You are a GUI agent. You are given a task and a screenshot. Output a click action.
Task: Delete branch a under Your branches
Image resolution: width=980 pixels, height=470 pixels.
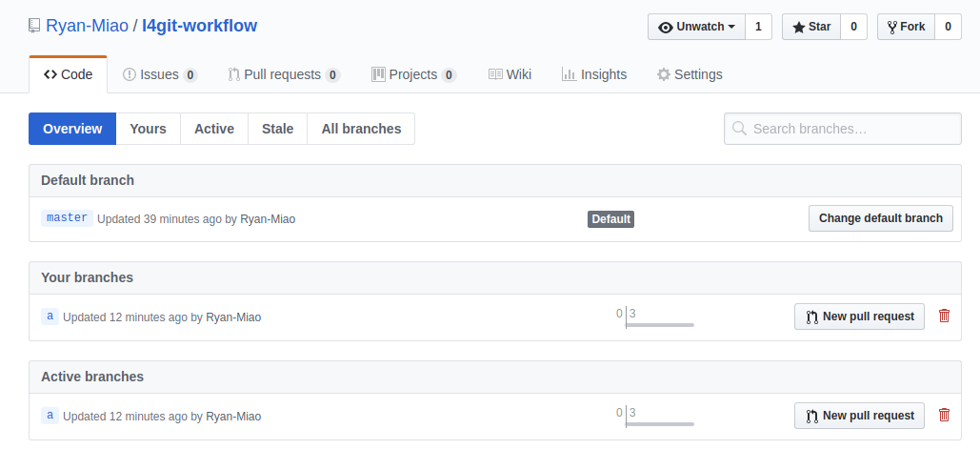pyautogui.click(x=945, y=317)
